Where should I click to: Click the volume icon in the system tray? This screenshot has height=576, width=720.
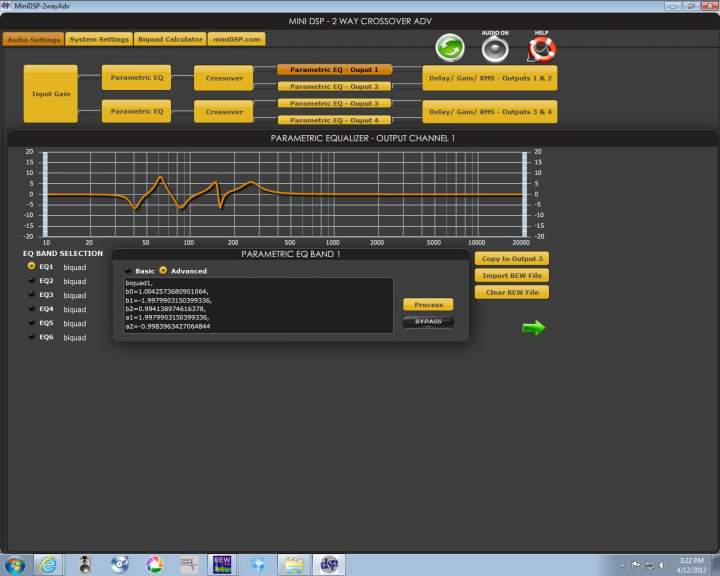pos(663,565)
